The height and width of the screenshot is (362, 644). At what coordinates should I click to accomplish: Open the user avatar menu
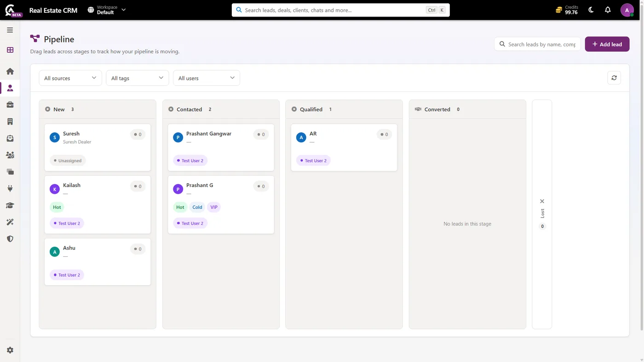click(627, 10)
